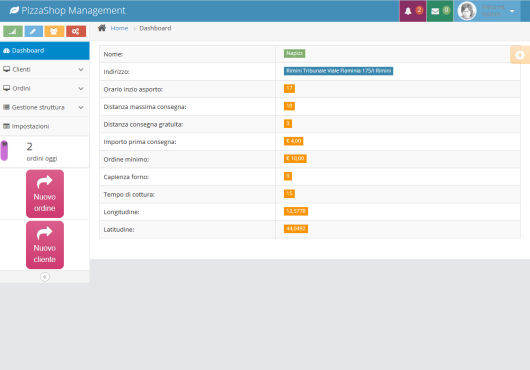Screen dimensions: 530x370
Task: Click the Rimini Tribunale address badge
Action: [338, 71]
